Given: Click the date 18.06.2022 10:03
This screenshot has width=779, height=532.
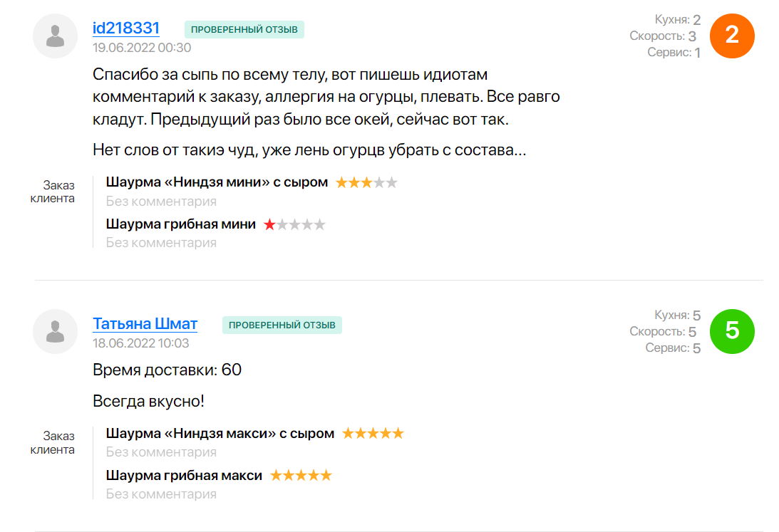Looking at the screenshot, I should click(140, 343).
